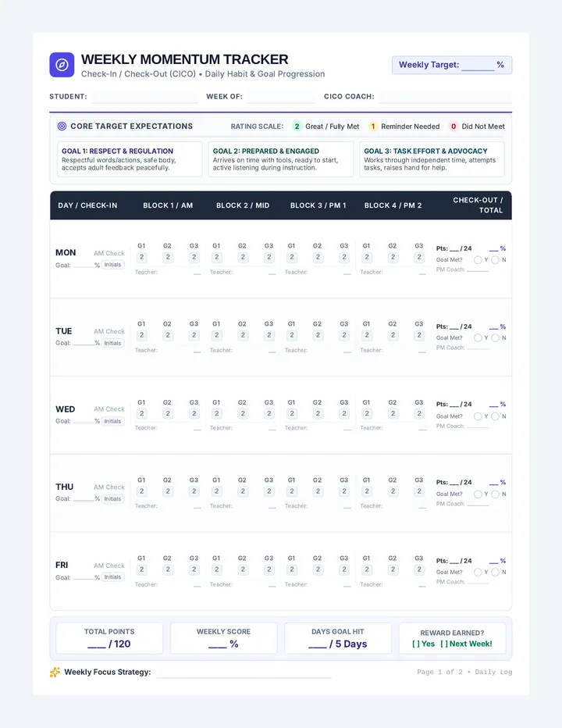562x728 pixels.
Task: Select Y for Friday Goal Met
Action: coord(478,573)
